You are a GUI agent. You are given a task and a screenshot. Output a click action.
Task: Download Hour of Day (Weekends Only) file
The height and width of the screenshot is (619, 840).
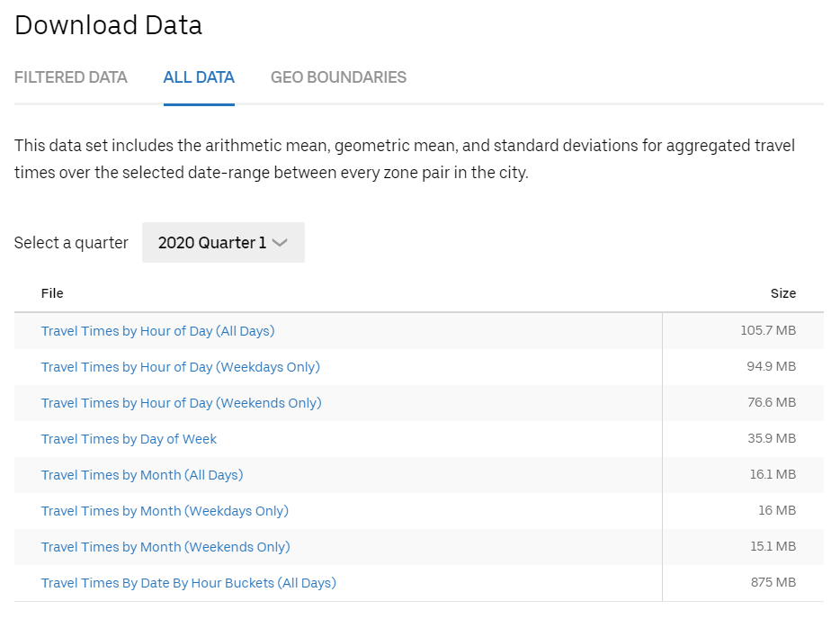pyautogui.click(x=181, y=403)
